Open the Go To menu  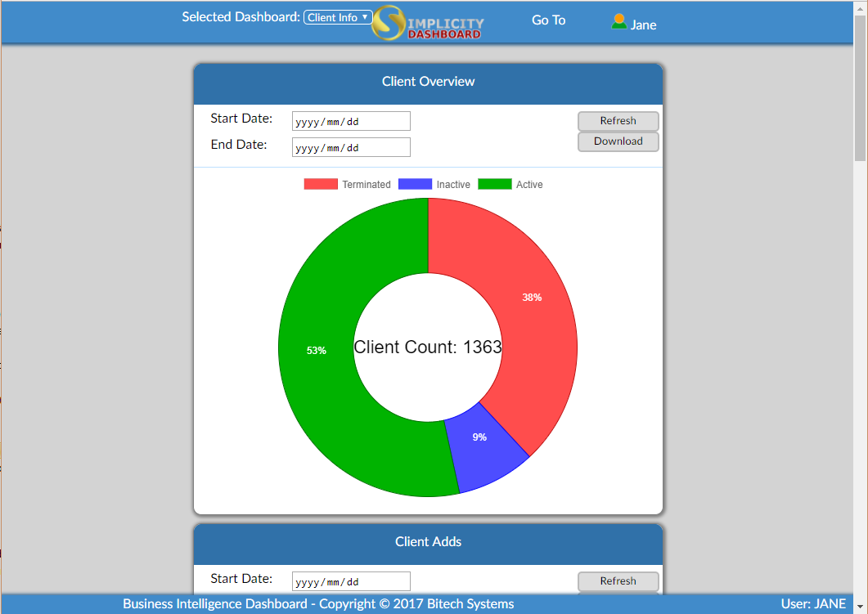(548, 20)
